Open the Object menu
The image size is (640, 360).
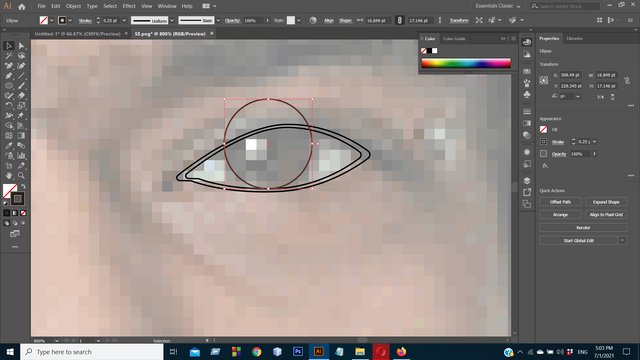point(73,6)
